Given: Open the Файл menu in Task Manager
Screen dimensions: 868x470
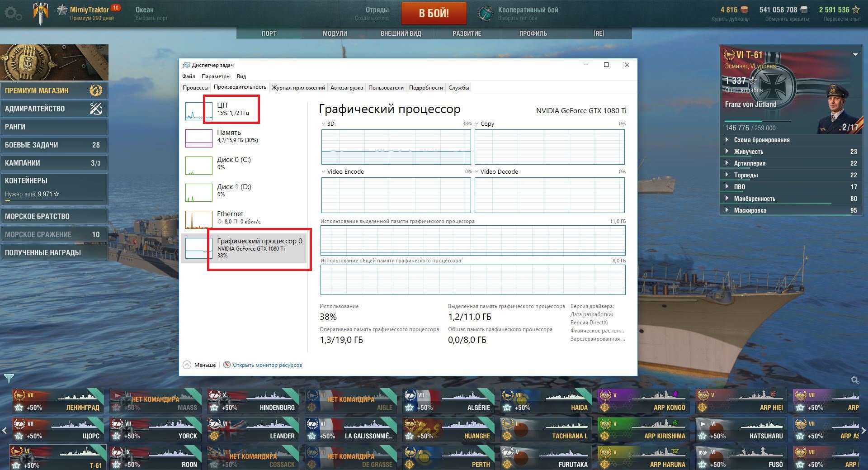Looking at the screenshot, I should click(x=189, y=76).
